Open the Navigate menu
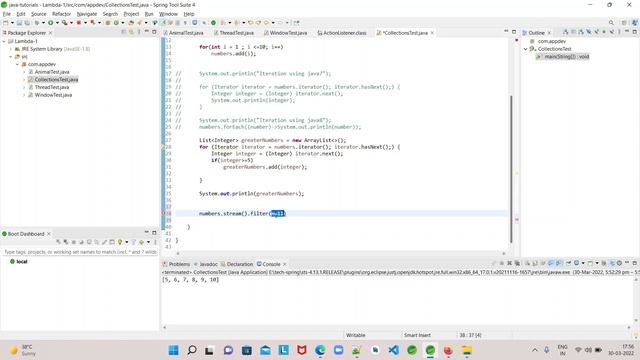640x360 pixels. (x=87, y=14)
